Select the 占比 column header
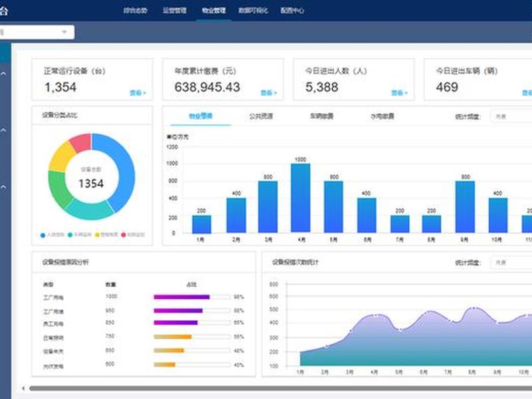This screenshot has width=532, height=399. [x=192, y=285]
